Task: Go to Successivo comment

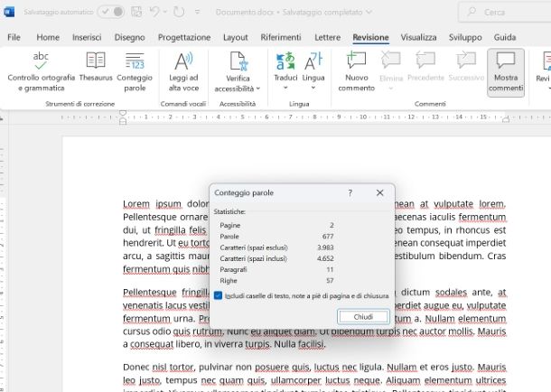Action: [466, 67]
